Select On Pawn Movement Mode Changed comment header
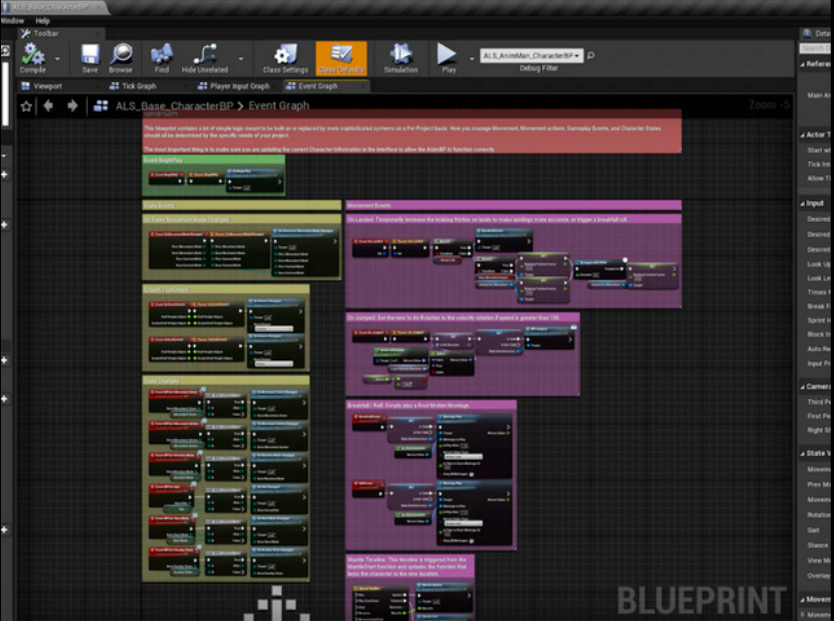The width and height of the screenshot is (834, 621). pos(241,219)
